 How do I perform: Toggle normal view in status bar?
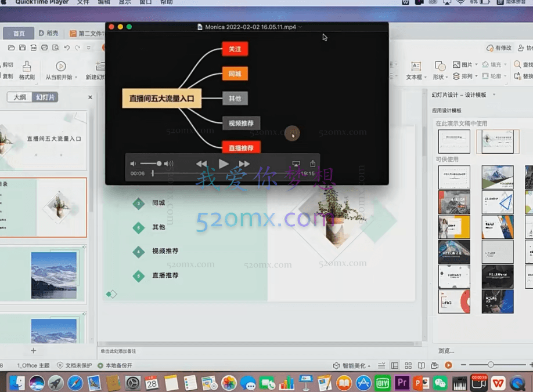click(395, 365)
